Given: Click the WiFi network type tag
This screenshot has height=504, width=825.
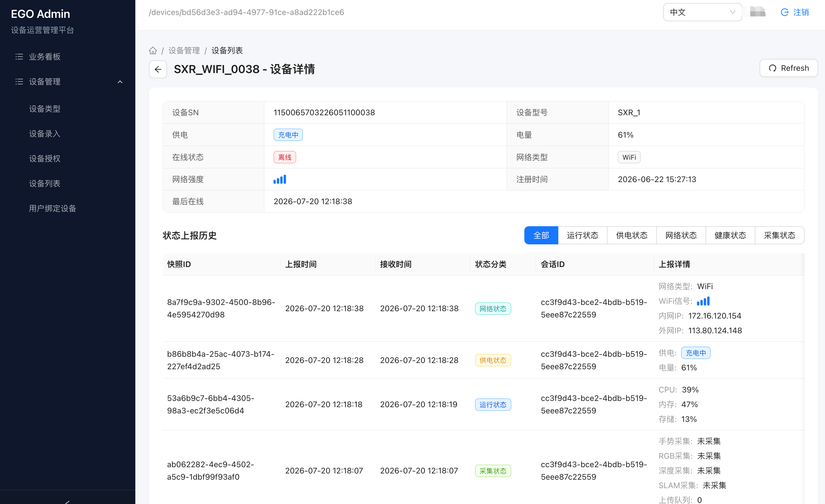Looking at the screenshot, I should [629, 157].
